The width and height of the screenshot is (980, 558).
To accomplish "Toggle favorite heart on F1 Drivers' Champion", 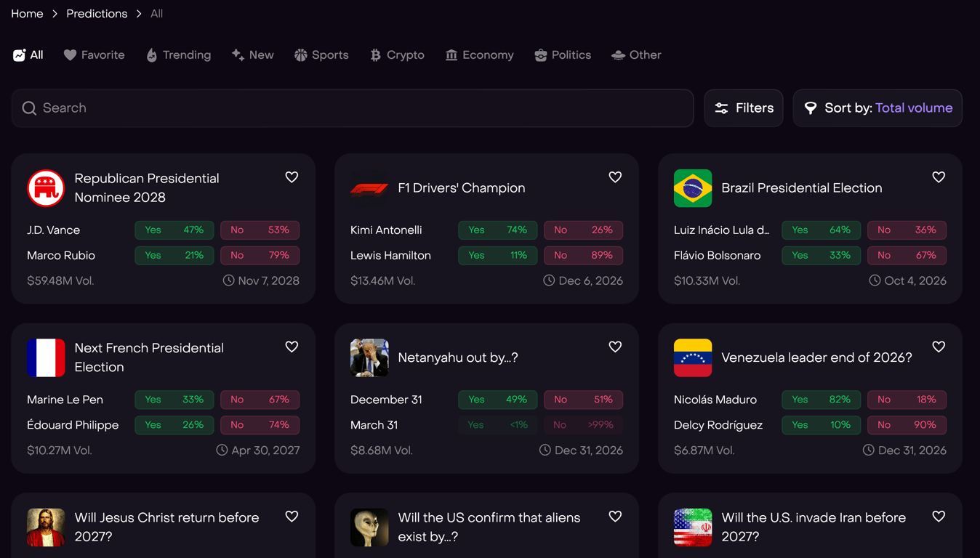I will [615, 177].
